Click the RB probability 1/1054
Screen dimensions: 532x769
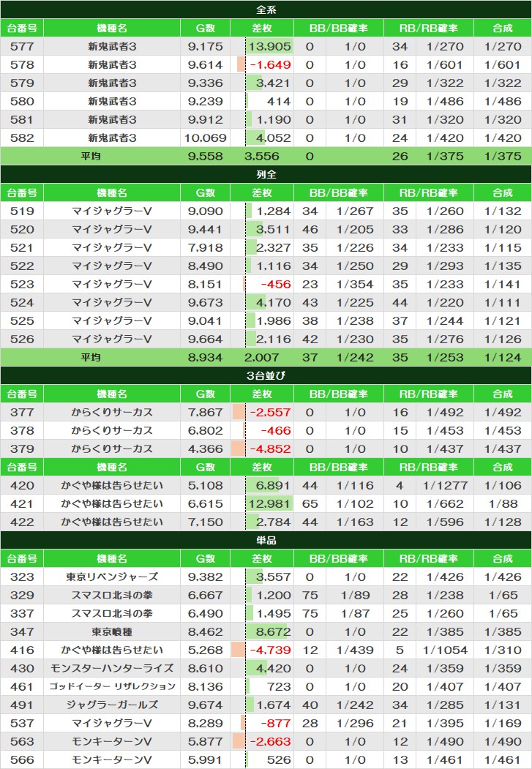click(x=445, y=650)
